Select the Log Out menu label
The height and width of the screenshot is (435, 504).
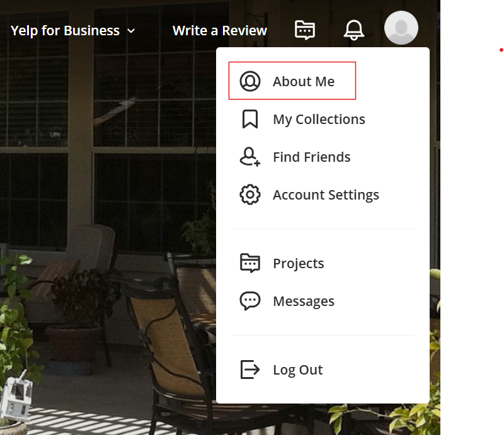point(297,370)
